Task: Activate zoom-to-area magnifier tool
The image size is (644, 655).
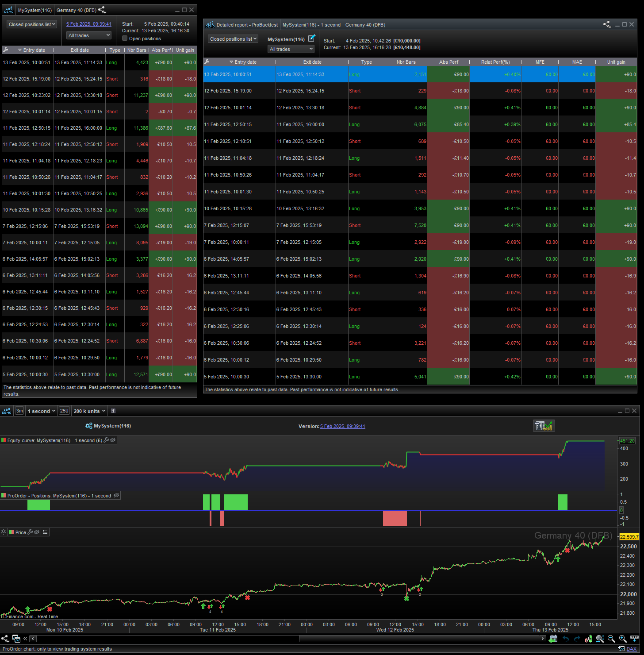Action: coord(600,638)
